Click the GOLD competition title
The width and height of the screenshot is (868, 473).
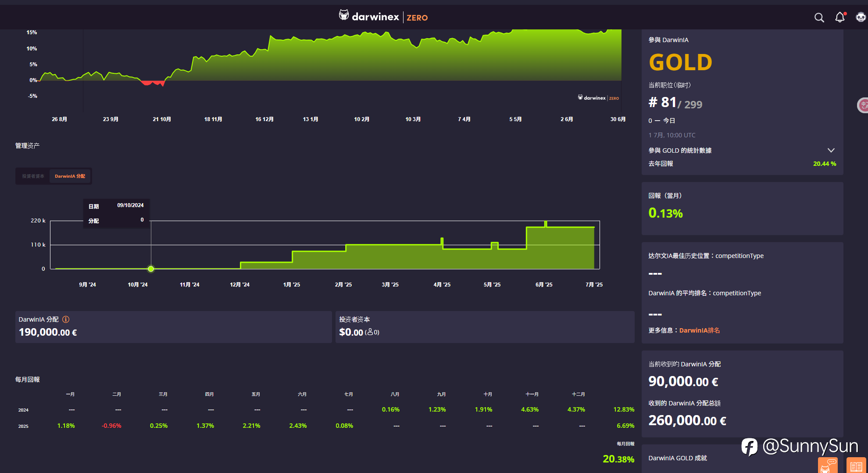pos(681,62)
